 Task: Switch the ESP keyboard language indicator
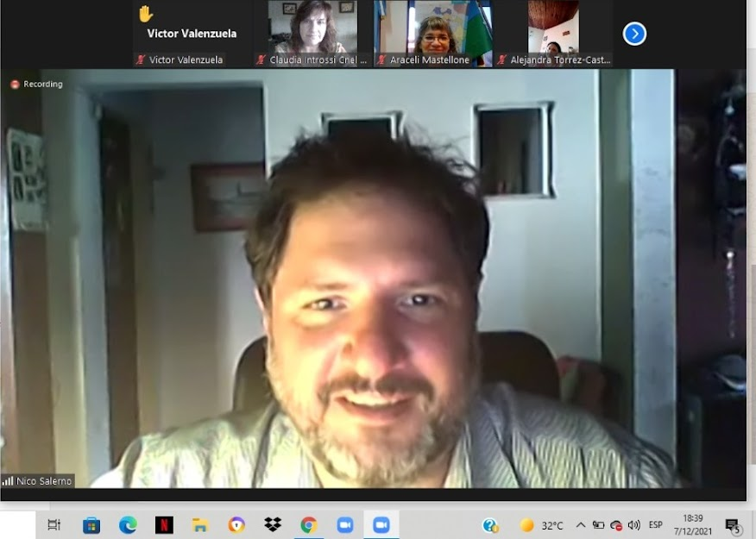[656, 525]
